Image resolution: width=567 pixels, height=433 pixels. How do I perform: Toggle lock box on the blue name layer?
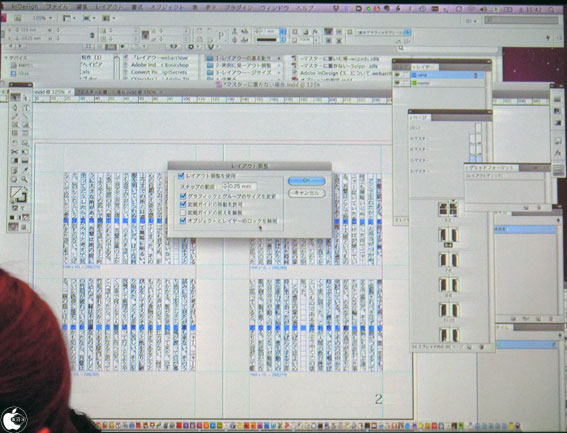click(x=406, y=75)
